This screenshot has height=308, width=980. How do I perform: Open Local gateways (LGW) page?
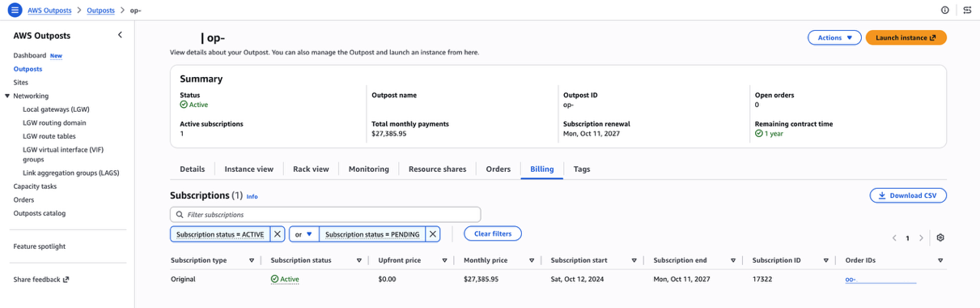[x=56, y=109]
